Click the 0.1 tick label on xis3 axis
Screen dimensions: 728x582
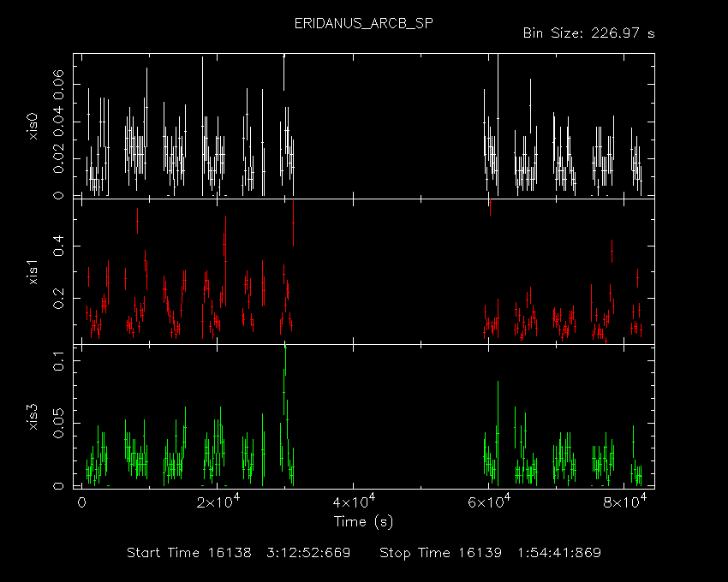point(58,360)
